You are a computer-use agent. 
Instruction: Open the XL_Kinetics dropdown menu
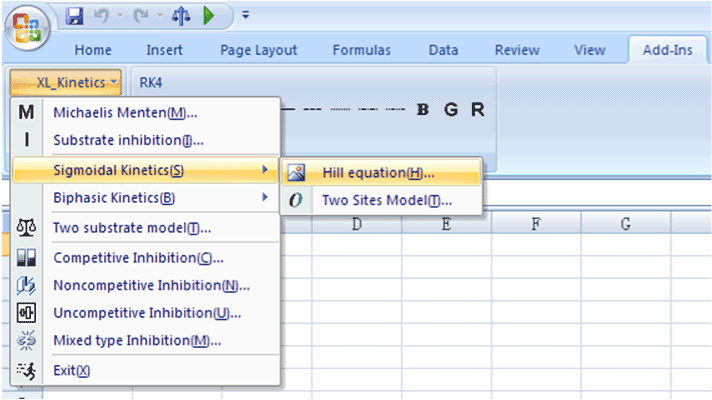coord(66,82)
